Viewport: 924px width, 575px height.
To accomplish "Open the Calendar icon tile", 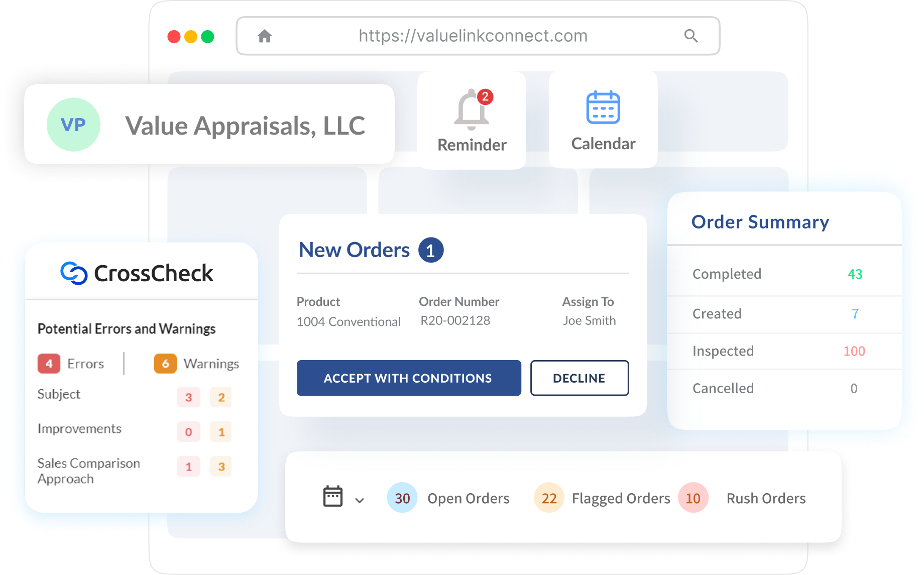I will point(603,107).
